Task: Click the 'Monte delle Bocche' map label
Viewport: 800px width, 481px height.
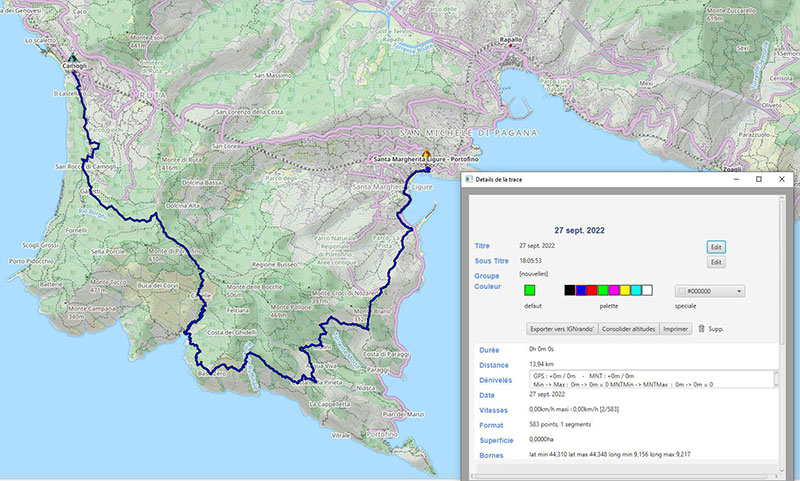Action: click(x=254, y=287)
